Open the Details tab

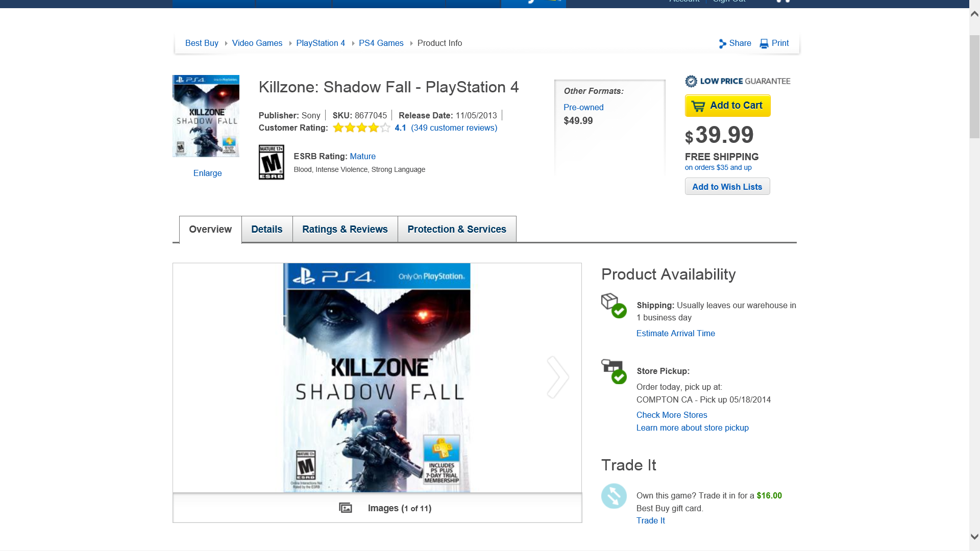click(x=267, y=229)
